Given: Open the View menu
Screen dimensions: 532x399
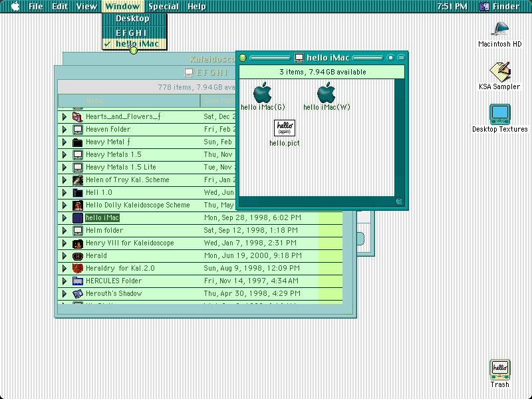Looking at the screenshot, I should pos(86,7).
